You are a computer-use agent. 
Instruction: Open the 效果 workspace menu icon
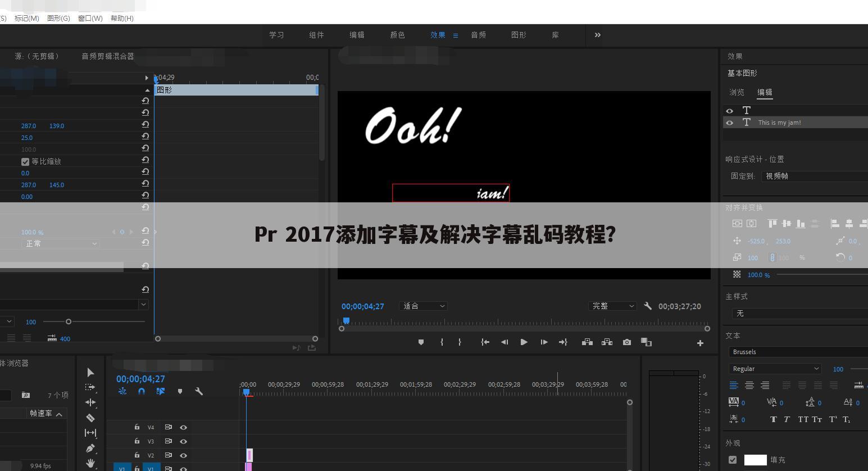pyautogui.click(x=455, y=35)
